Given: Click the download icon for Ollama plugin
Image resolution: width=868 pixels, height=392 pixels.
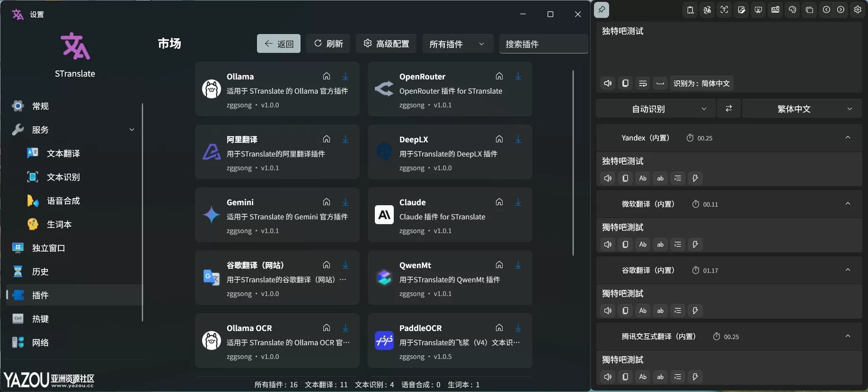Looking at the screenshot, I should [x=345, y=76].
